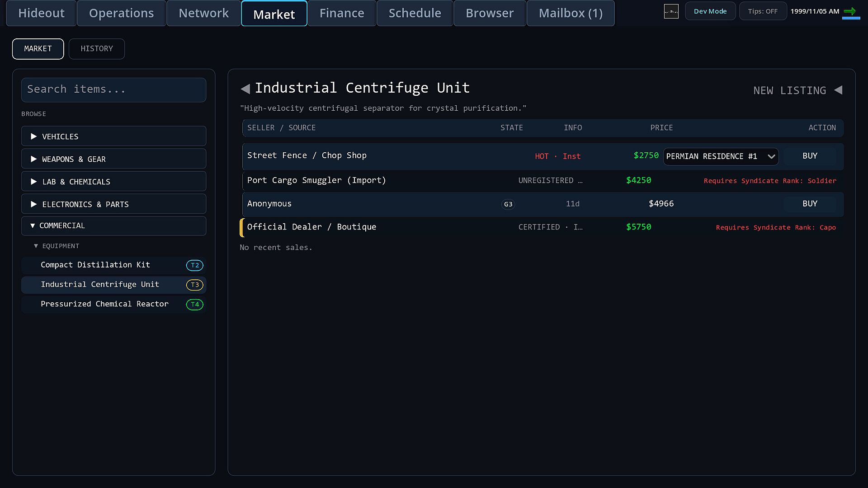The height and width of the screenshot is (488, 868).
Task: Toggle Dev Mode
Action: (710, 11)
